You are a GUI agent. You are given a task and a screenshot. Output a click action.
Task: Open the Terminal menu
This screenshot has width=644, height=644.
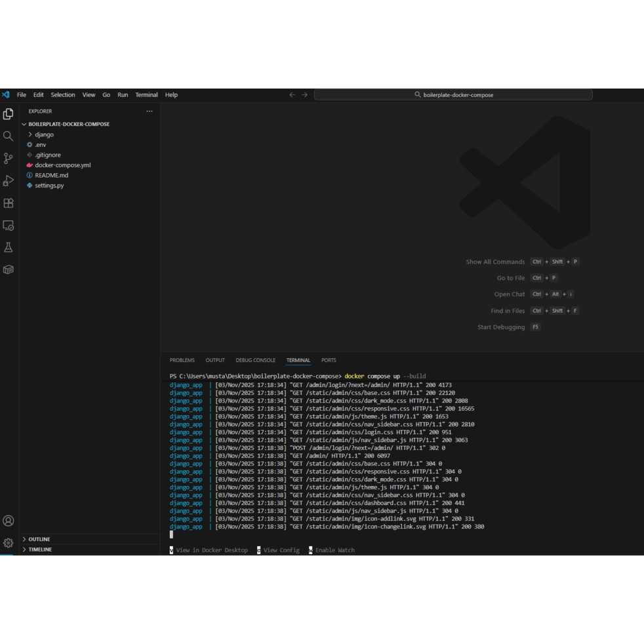147,95
